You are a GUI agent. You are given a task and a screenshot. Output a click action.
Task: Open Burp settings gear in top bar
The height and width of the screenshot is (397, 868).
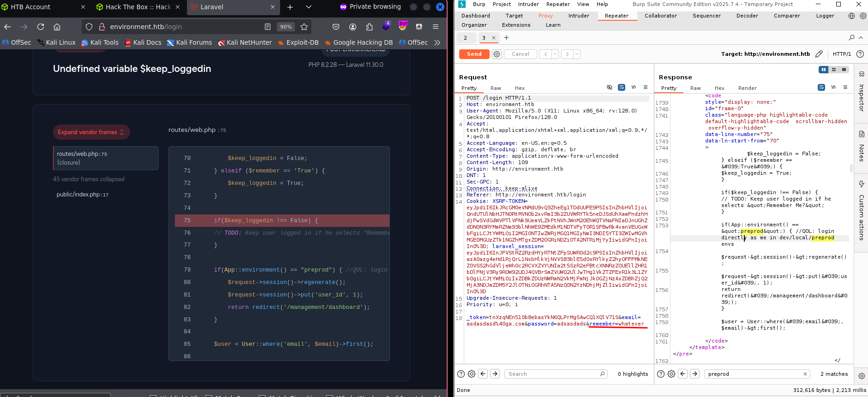click(862, 16)
